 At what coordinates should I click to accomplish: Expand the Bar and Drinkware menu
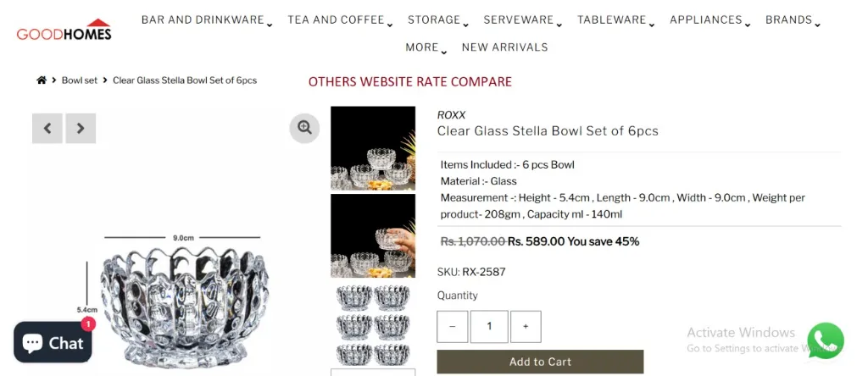206,20
